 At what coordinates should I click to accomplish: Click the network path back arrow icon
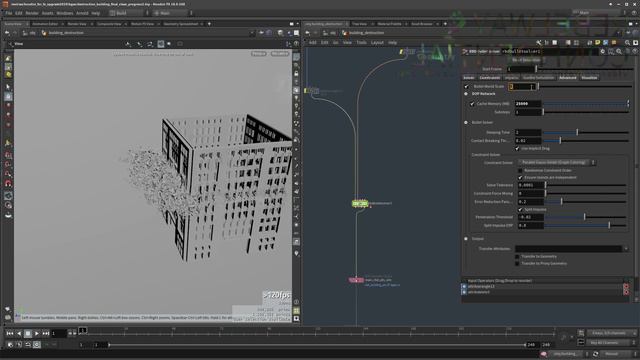coord(308,33)
